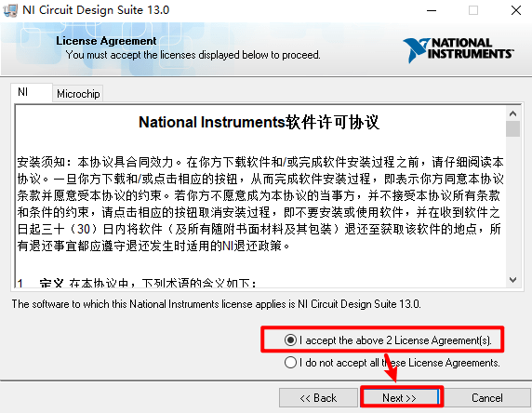Cancel the installation
This screenshot has width=532, height=413.
point(487,398)
